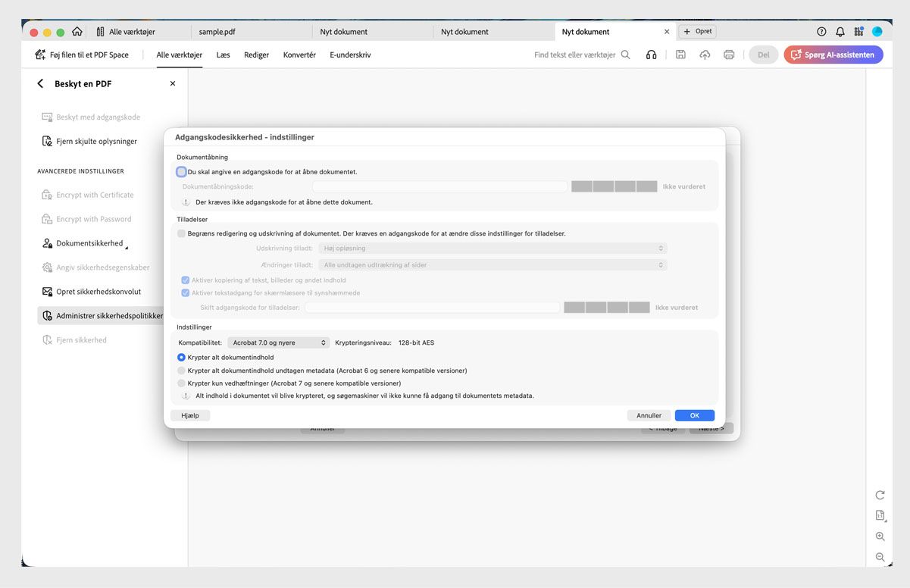
Task: Click the warning icon beside 'Der kræves ikke adgangskode'
Action: (186, 202)
